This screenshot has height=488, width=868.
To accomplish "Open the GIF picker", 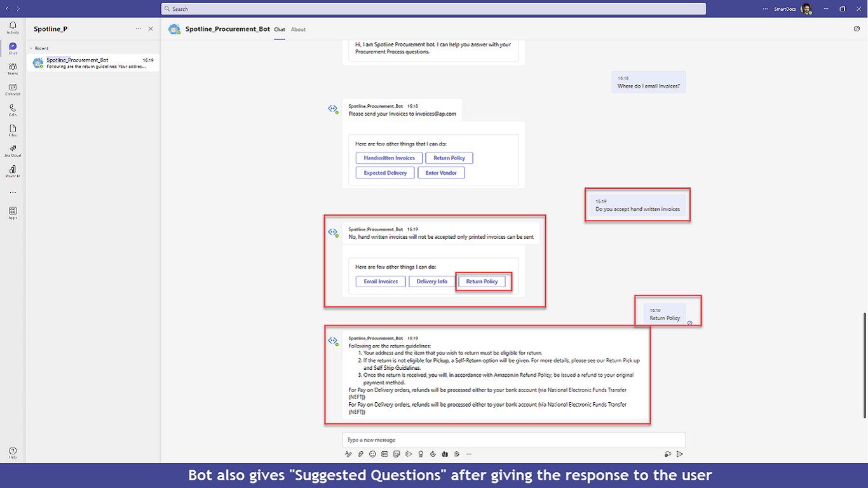I will pos(384,454).
